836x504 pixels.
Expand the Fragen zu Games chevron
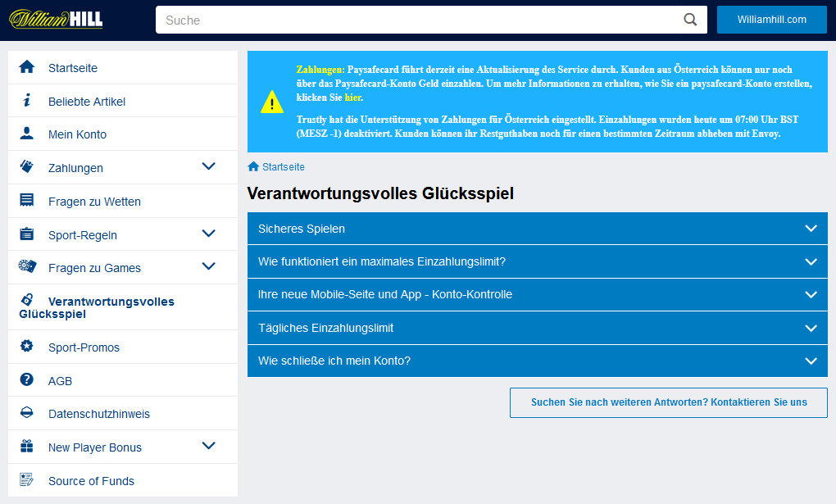point(208,266)
